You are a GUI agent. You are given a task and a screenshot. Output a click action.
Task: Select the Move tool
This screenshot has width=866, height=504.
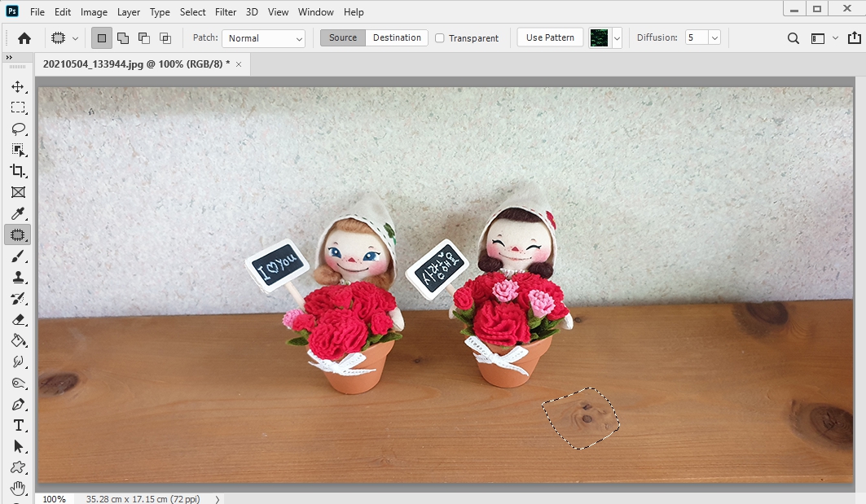18,86
